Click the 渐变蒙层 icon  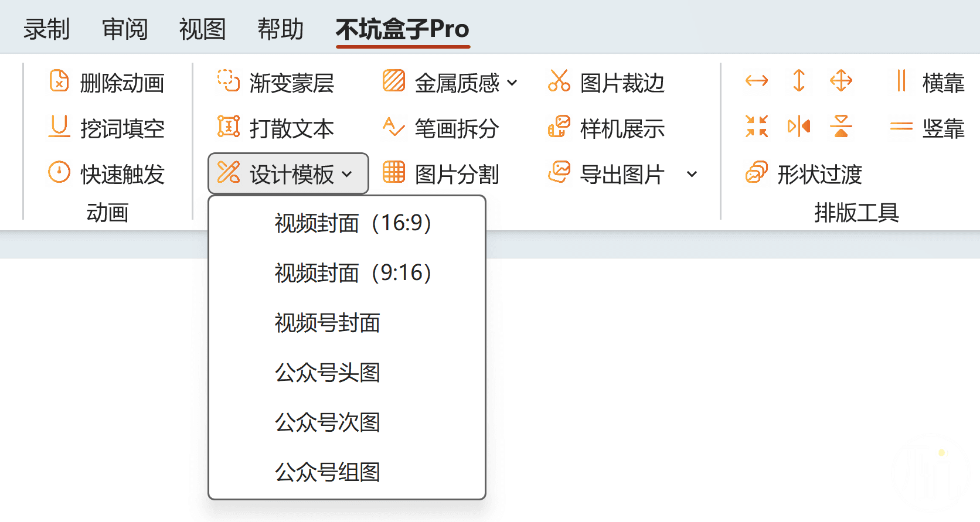pos(229,81)
